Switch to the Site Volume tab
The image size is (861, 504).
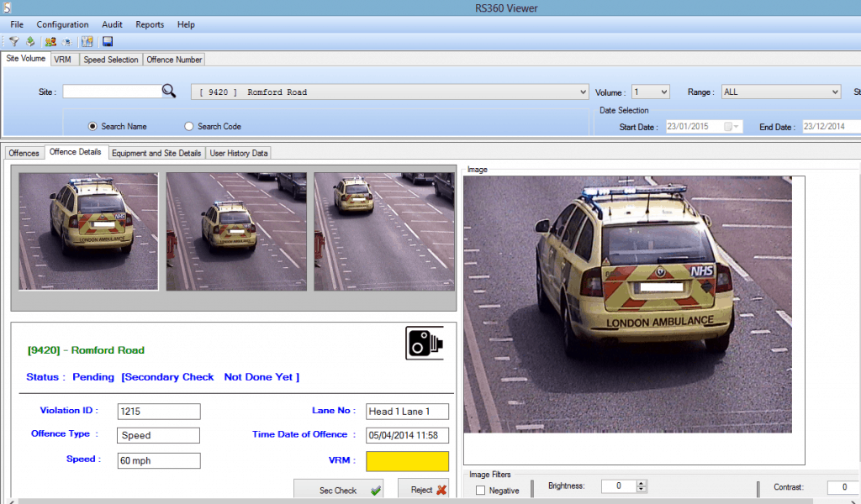26,59
